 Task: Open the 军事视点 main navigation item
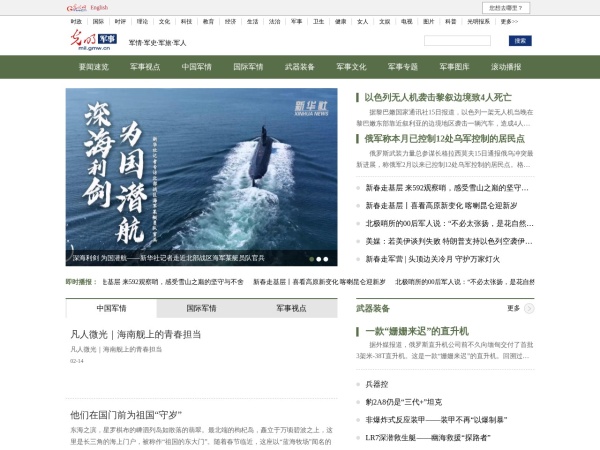[x=146, y=67]
